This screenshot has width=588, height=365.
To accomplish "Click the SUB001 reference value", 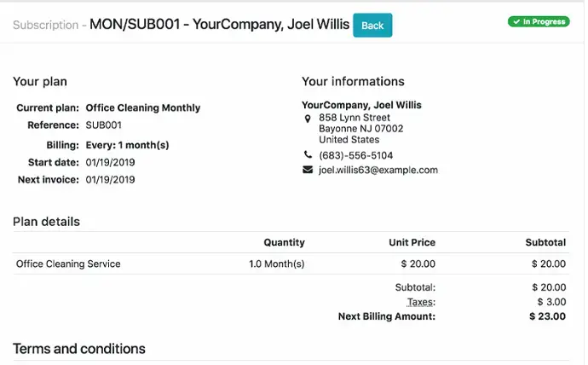I will [x=105, y=125].
